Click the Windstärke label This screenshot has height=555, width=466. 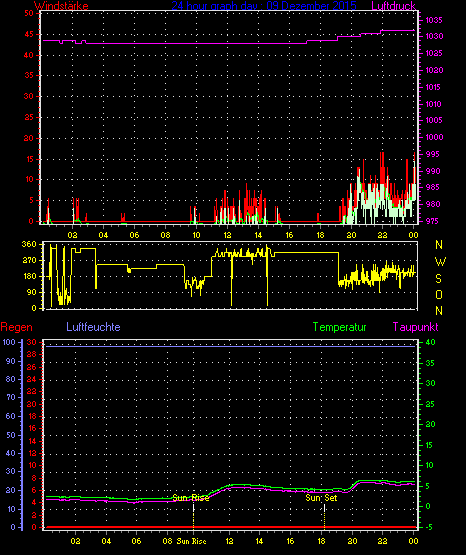click(x=61, y=6)
